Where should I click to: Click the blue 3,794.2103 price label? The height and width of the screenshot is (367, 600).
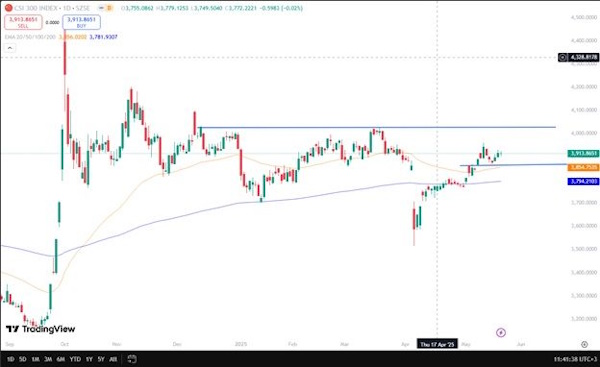tap(584, 181)
